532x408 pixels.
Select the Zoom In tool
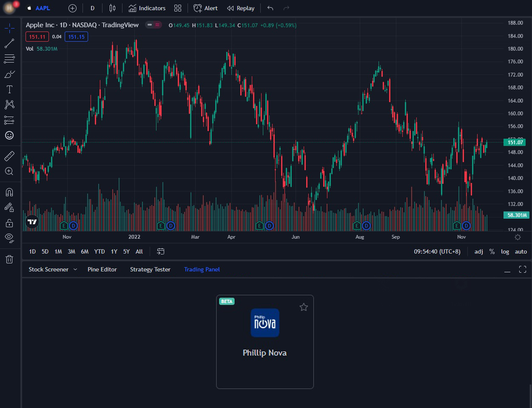(x=9, y=171)
